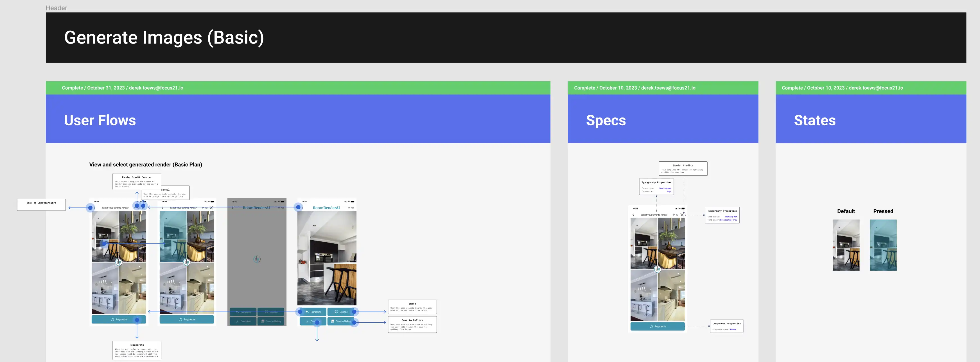Click the RoomRenderAI logo watermark on the loading screen
The height and width of the screenshot is (362, 980).
pos(257,259)
